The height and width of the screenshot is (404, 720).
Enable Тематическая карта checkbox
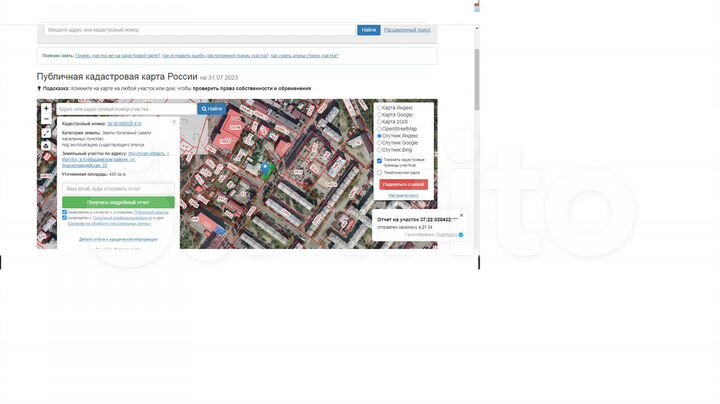point(379,172)
